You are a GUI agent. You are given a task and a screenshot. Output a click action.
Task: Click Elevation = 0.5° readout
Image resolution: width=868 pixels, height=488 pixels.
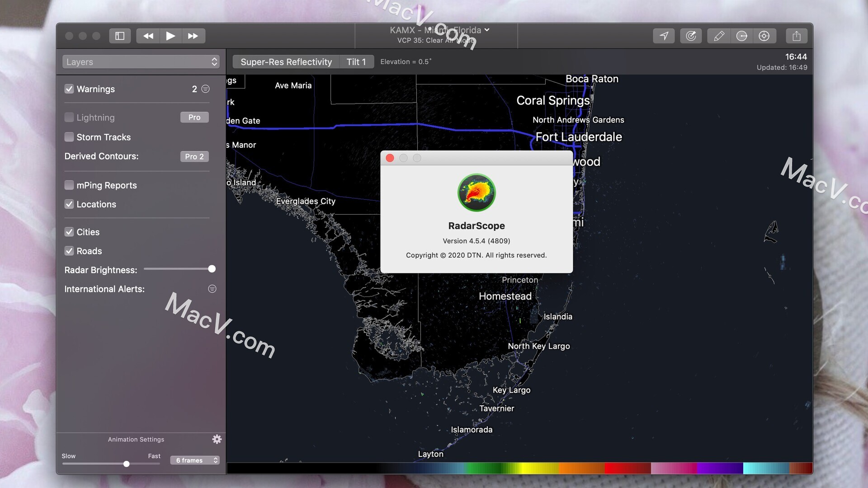[406, 62]
